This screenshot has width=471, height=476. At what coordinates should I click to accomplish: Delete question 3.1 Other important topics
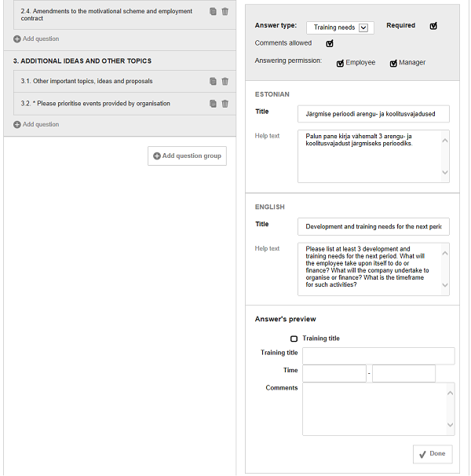coord(225,82)
